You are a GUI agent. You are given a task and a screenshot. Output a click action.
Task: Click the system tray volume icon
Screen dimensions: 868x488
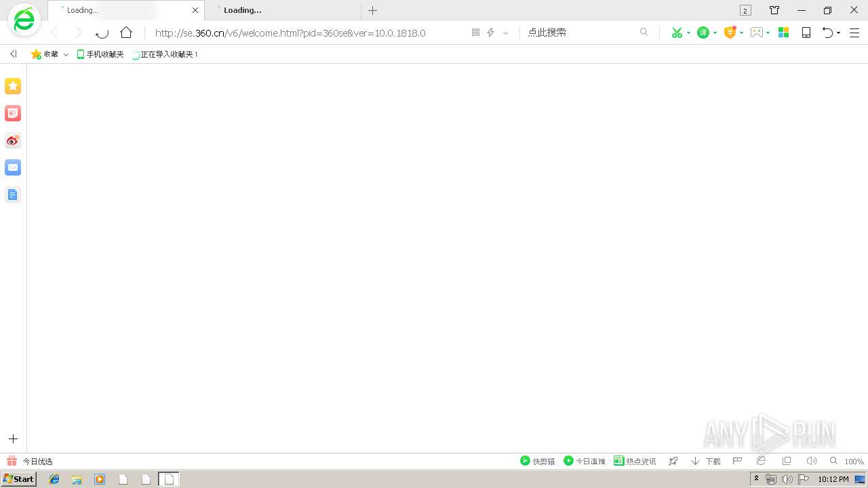787,479
